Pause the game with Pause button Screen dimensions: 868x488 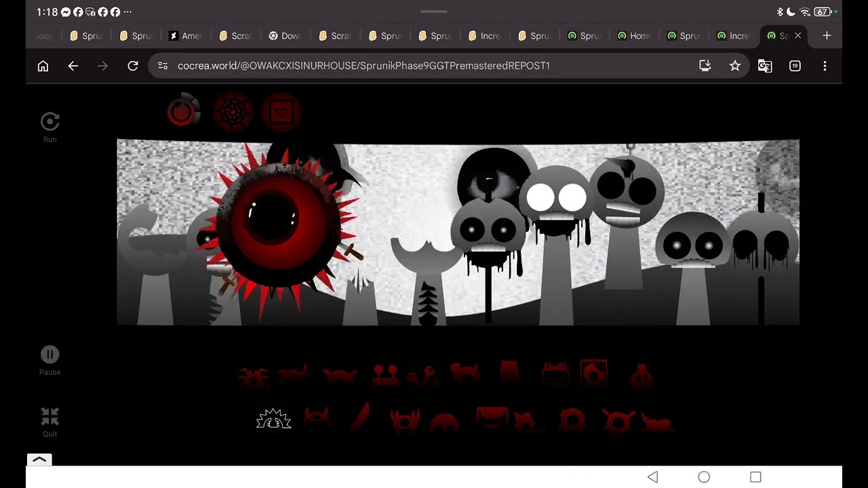tap(50, 354)
